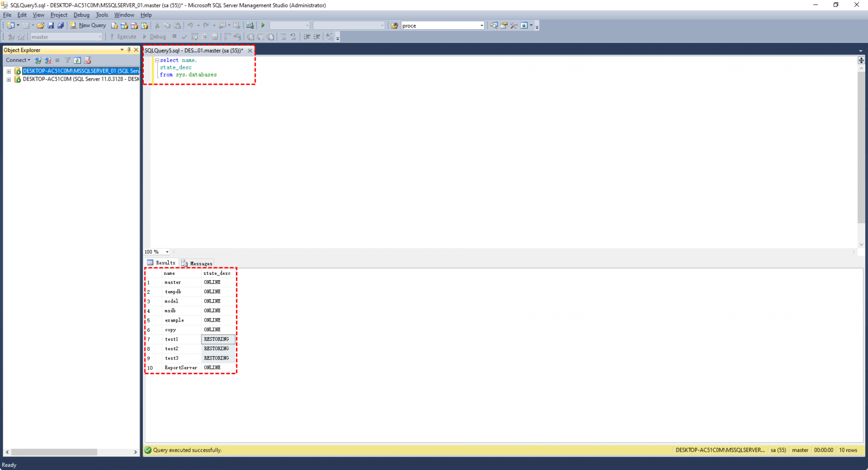
Task: Click the Execute button
Action: [x=123, y=37]
